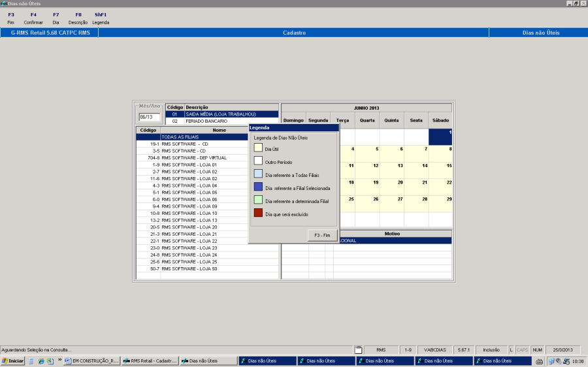Click the F3 Fim toolbar command

click(11, 18)
